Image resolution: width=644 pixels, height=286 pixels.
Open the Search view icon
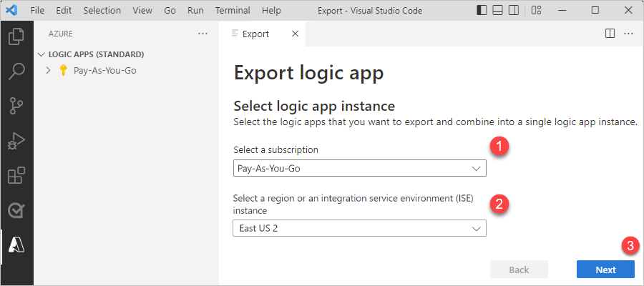(16, 71)
